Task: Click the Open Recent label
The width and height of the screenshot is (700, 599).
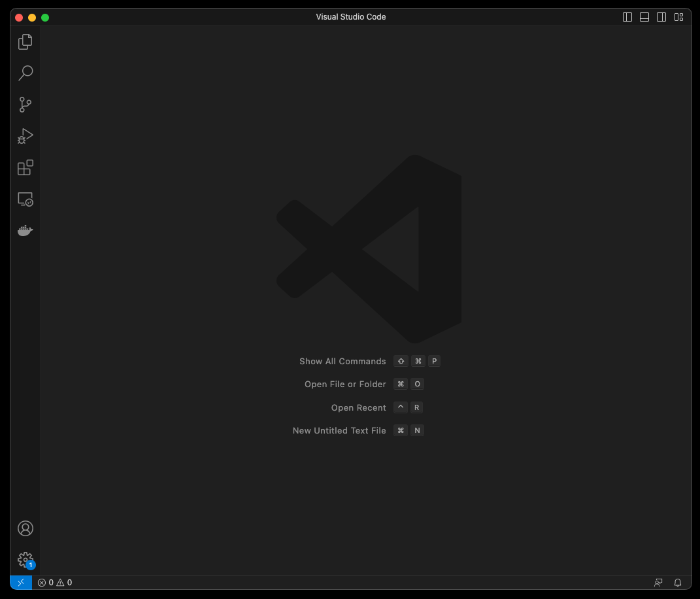Action: pos(358,408)
